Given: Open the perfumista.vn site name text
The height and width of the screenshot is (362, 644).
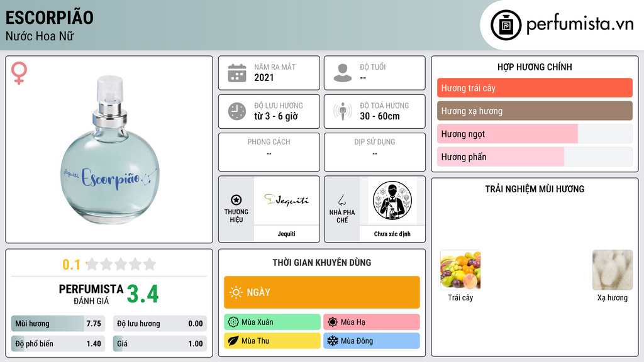Looking at the screenshot, I should (580, 25).
